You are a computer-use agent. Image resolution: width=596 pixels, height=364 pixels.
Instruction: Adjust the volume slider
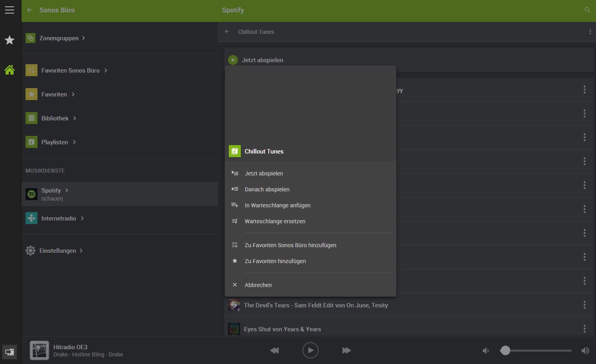536,350
